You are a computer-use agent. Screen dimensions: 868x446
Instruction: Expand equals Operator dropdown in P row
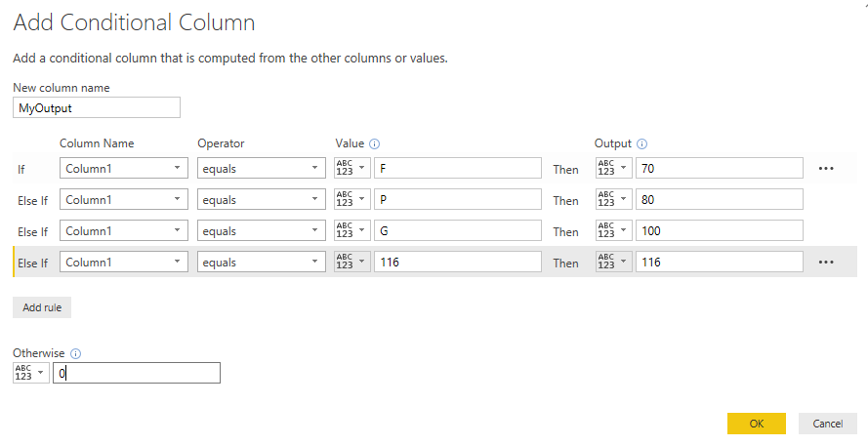pos(262,199)
